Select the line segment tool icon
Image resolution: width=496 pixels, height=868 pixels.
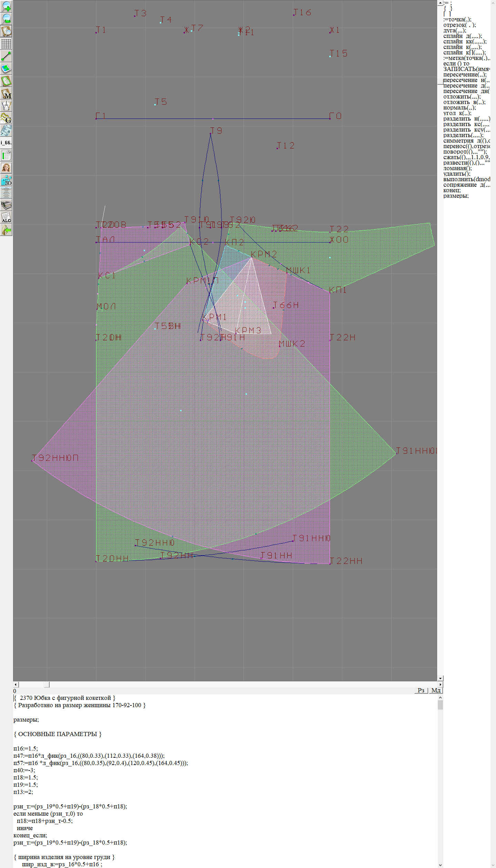pos(6,56)
